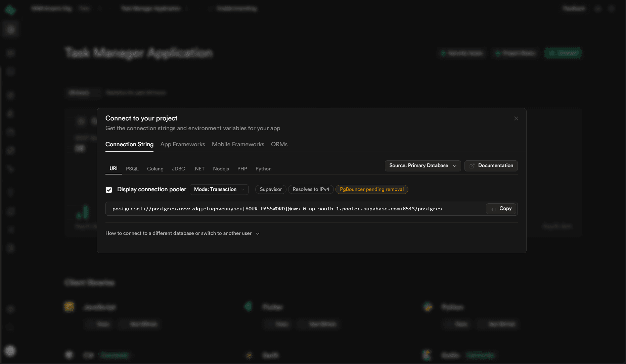This screenshot has height=364, width=626.
Task: Select the URI connection format
Action: tap(114, 168)
